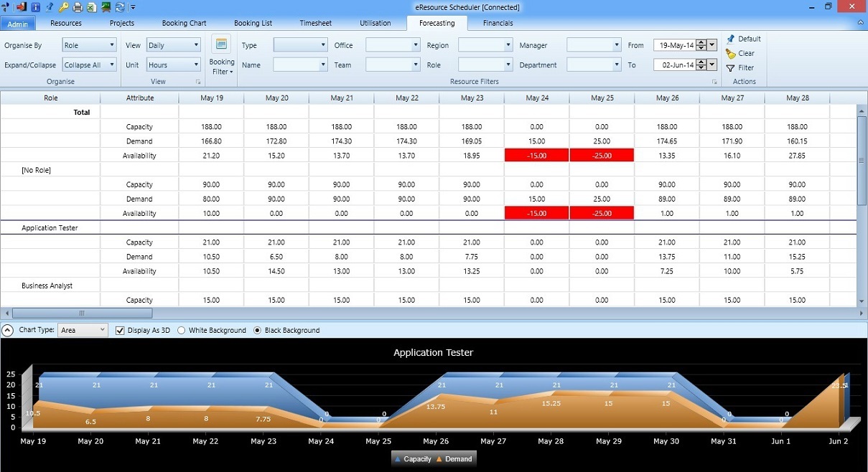Image resolution: width=868 pixels, height=472 pixels.
Task: Click the Admin button
Action: [x=17, y=24]
